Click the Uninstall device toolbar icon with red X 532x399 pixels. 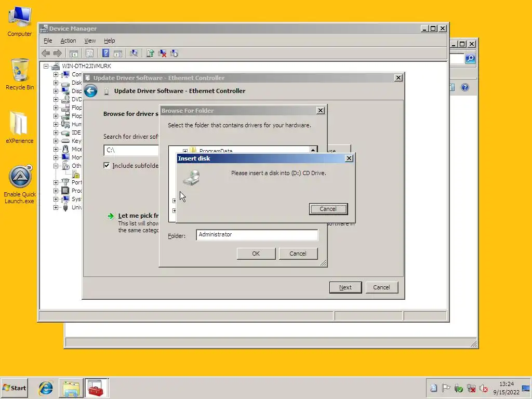162,54
